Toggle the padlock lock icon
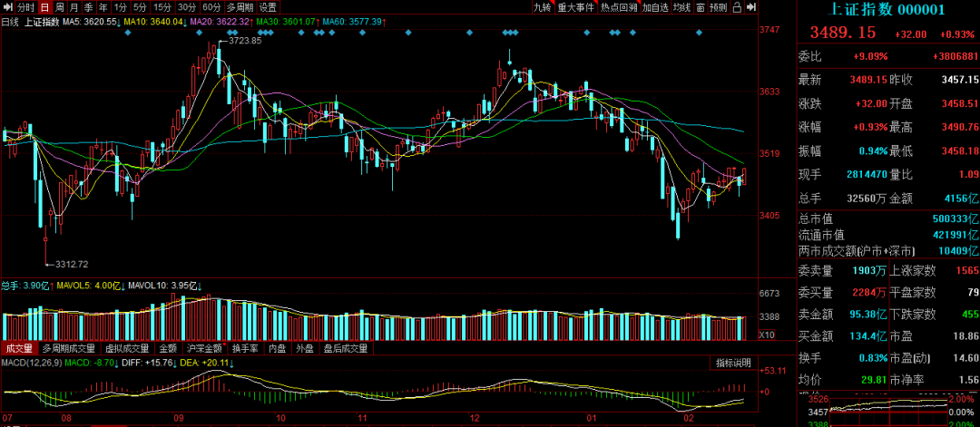 [737, 7]
